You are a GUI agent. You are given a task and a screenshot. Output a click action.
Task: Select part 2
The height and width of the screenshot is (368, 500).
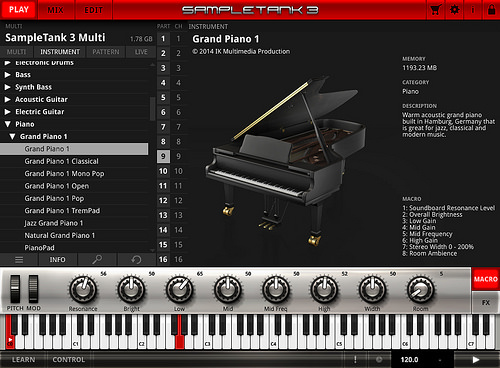coord(163,53)
